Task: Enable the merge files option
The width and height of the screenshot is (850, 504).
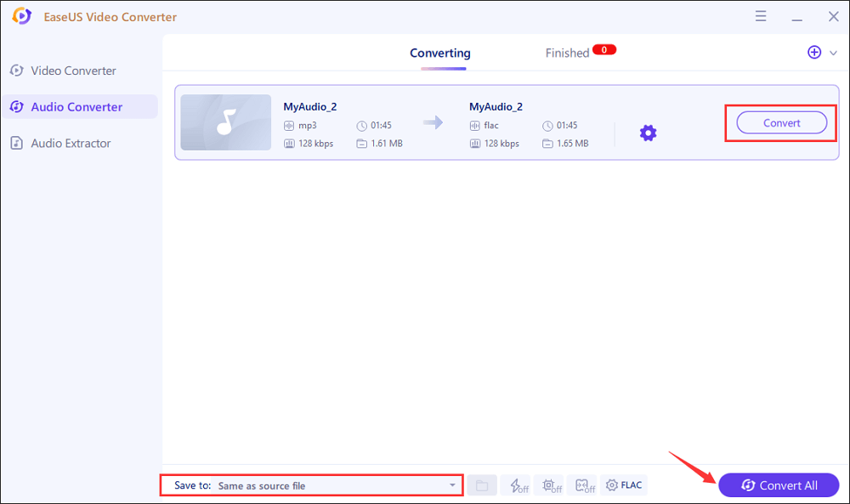Action: point(583,484)
